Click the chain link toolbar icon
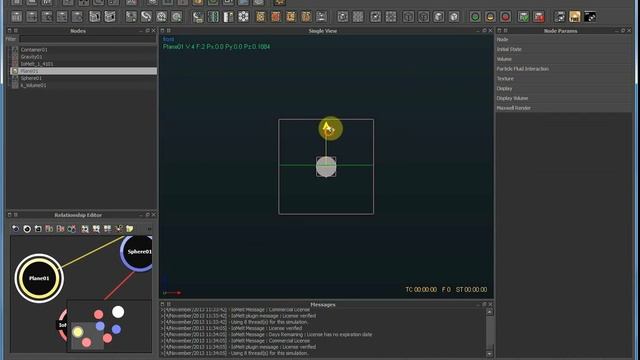Screen dimensions: 640x360 pyautogui.click(x=146, y=17)
